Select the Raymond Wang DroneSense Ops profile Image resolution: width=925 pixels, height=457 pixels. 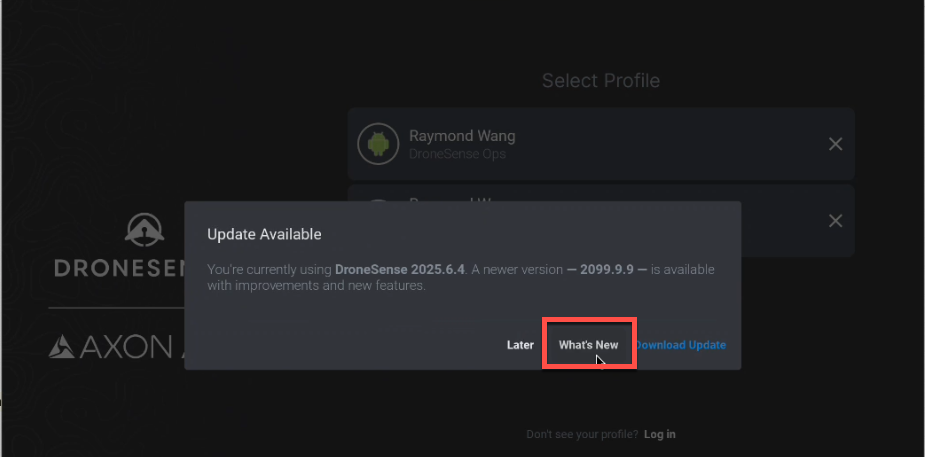click(x=601, y=144)
